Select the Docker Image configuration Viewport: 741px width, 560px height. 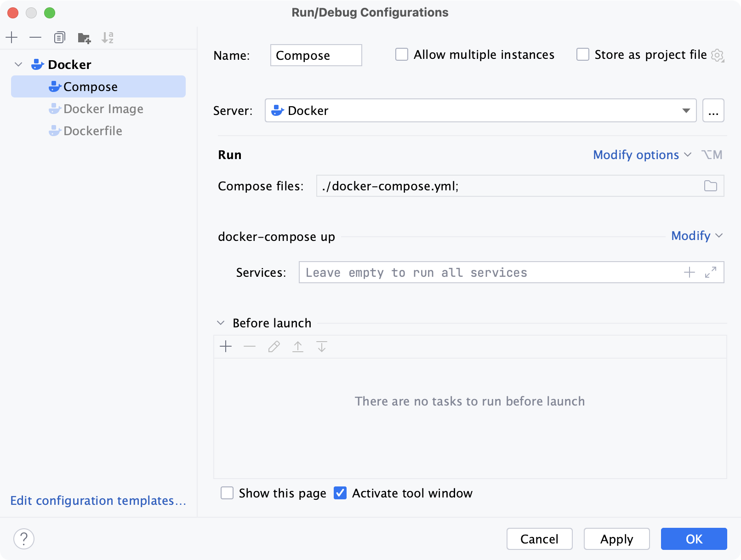click(103, 109)
